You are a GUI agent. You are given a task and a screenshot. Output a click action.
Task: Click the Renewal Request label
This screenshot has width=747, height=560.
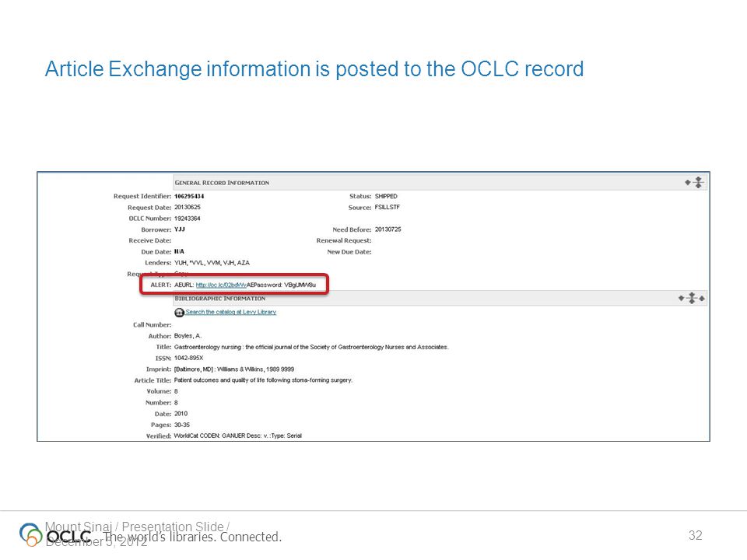point(344,240)
